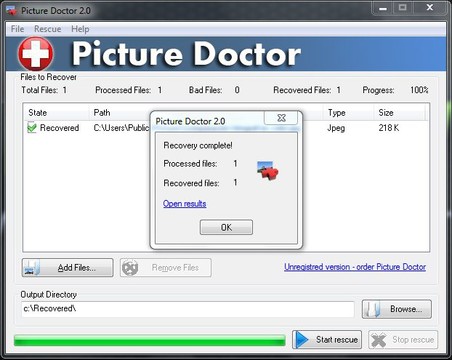
Task: Click the 'Recovery complete!' message
Action: (198, 146)
